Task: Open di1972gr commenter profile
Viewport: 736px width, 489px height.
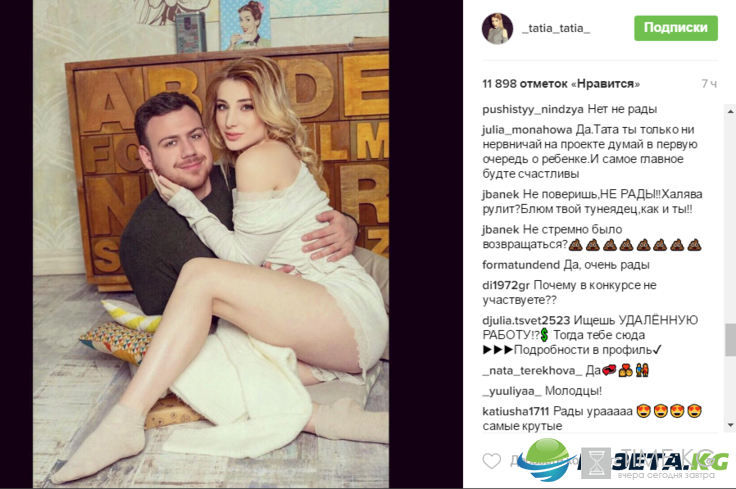Action: pos(506,285)
